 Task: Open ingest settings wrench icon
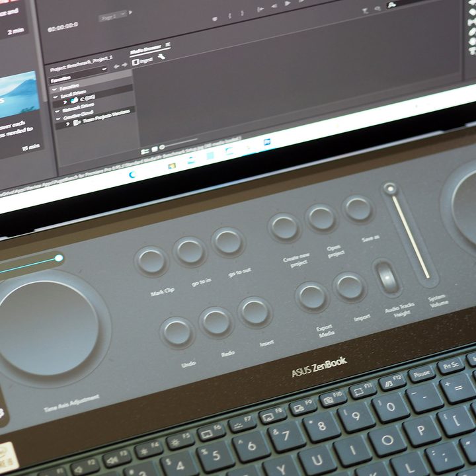point(161,56)
